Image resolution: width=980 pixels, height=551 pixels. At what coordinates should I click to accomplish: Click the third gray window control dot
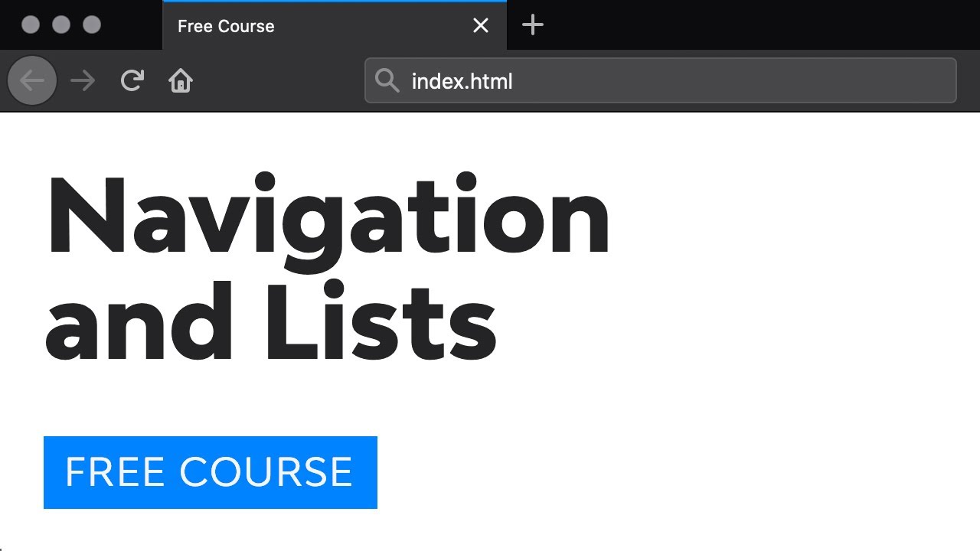(92, 25)
